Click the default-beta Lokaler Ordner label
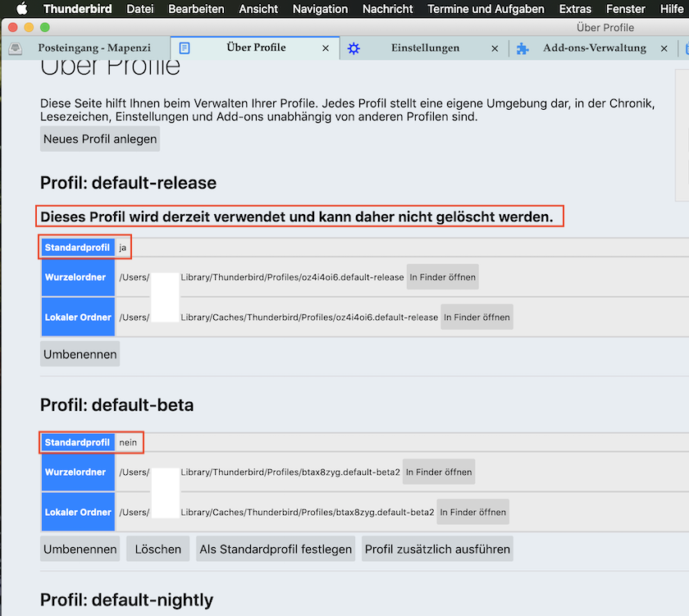Screen dimensions: 689x616 (78, 512)
